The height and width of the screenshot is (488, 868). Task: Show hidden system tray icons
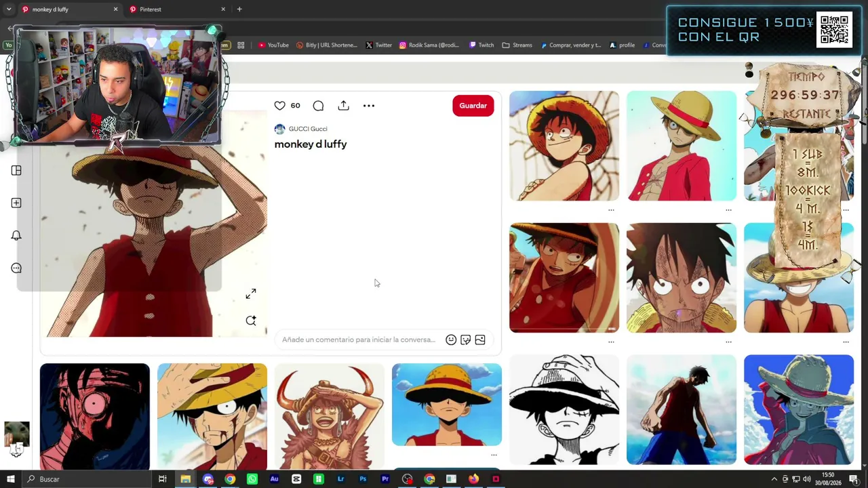tap(774, 479)
